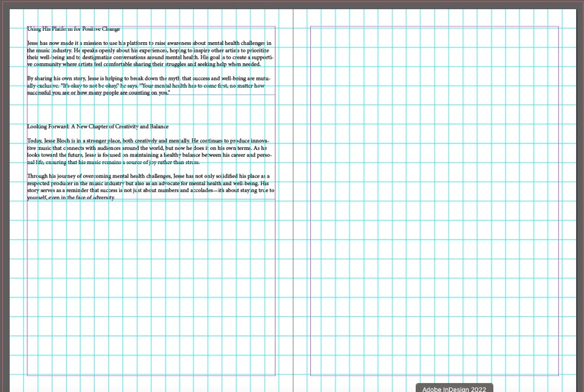Click the "Looking Forward: A New Chapter" heading
Screen dimensions: 584x392
[x=98, y=126]
